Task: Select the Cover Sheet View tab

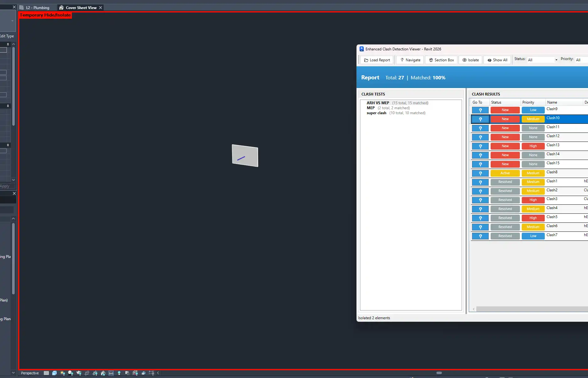Action: [x=81, y=8]
